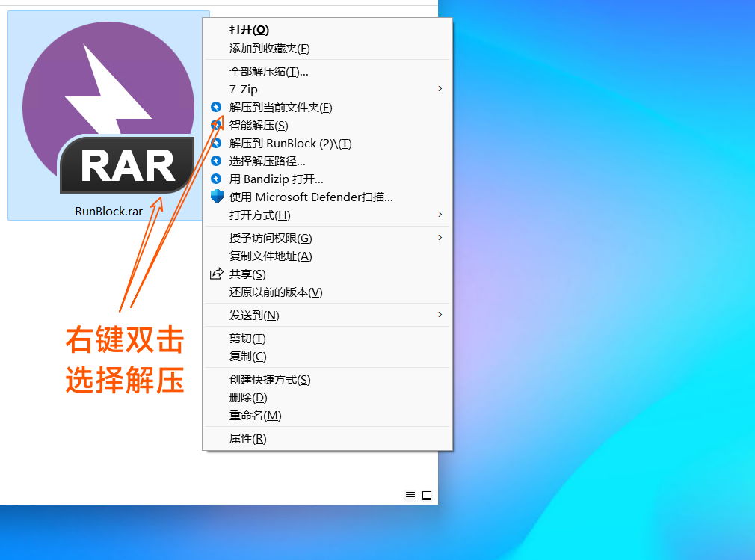The height and width of the screenshot is (560, 755).
Task: Open the 打开方式(H) menu entry
Action: coord(327,215)
